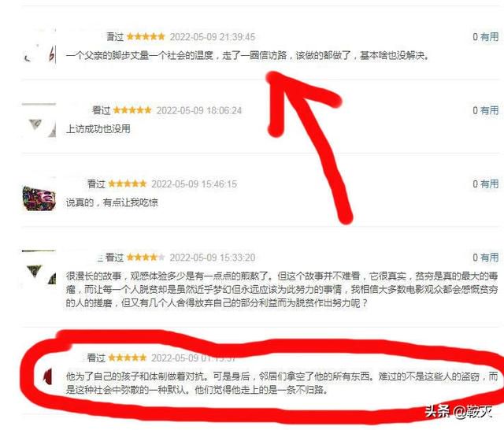The height and width of the screenshot is (430, 504).
Task: Open the avatar of the four-star reviewer
Action: click(x=39, y=268)
